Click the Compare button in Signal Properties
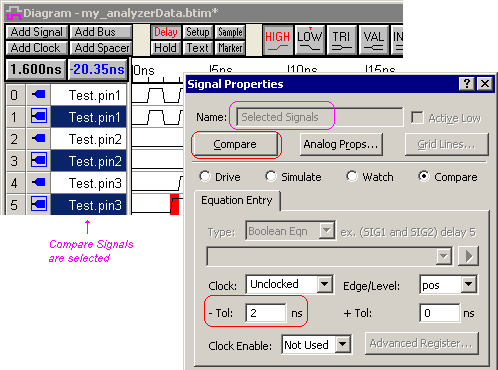The width and height of the screenshot is (498, 370). [x=236, y=144]
